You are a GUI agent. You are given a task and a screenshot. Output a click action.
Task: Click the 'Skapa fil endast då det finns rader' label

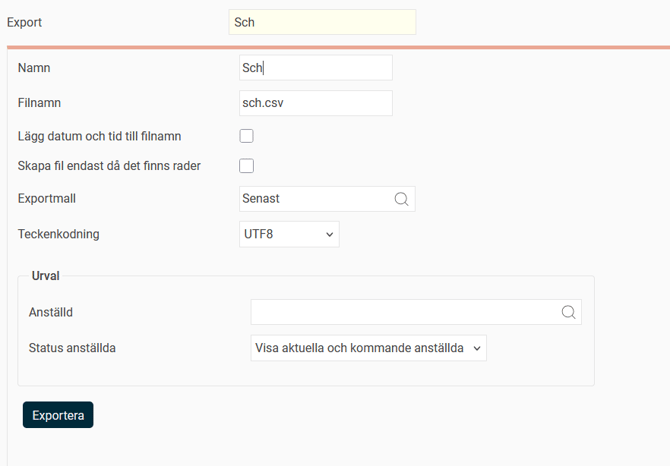click(109, 166)
